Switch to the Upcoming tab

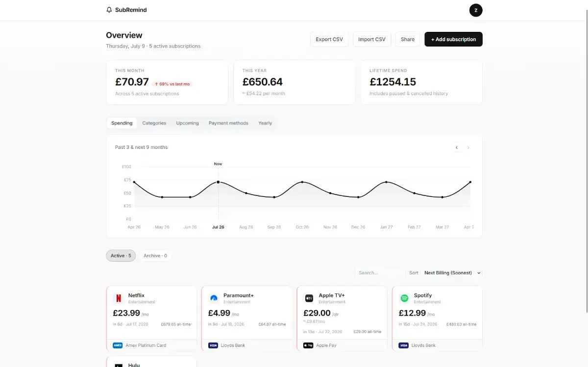coord(188,123)
